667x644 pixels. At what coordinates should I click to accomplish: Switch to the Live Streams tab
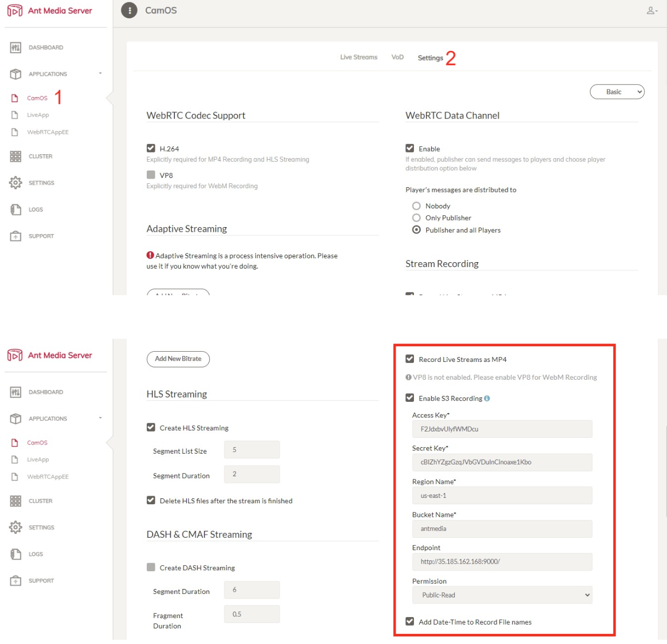click(359, 57)
